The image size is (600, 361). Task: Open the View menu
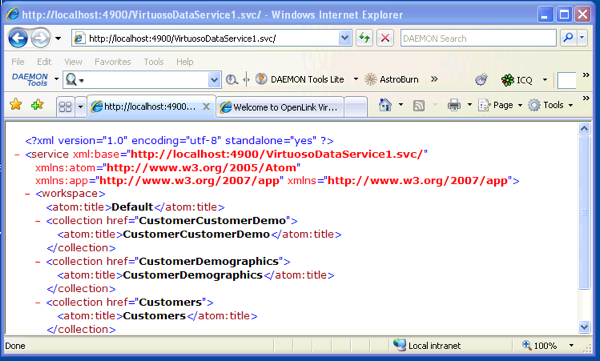click(73, 62)
